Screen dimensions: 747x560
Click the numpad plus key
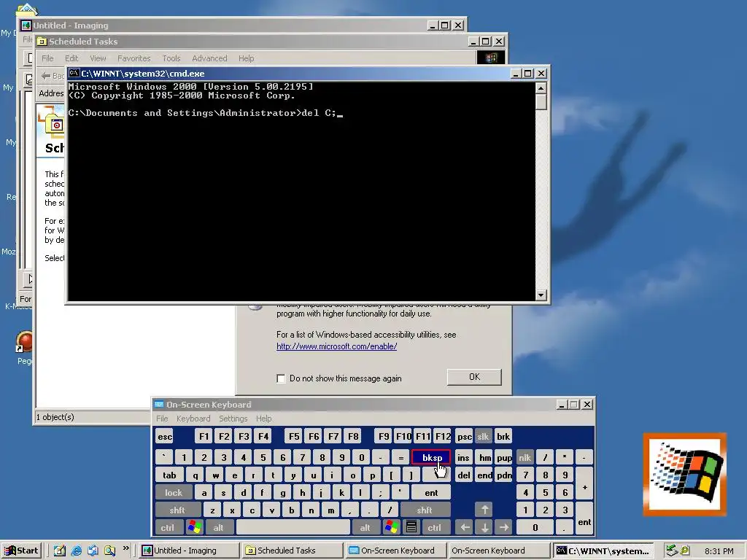(584, 484)
